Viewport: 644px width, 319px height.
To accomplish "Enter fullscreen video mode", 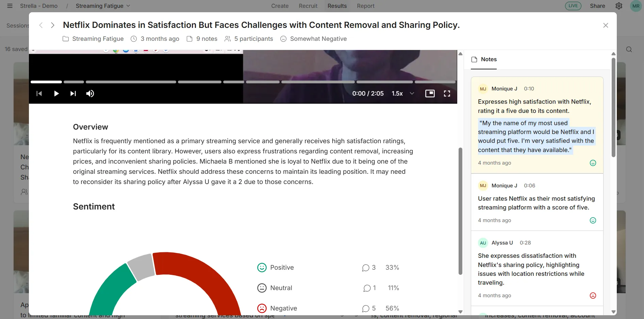I will (447, 94).
